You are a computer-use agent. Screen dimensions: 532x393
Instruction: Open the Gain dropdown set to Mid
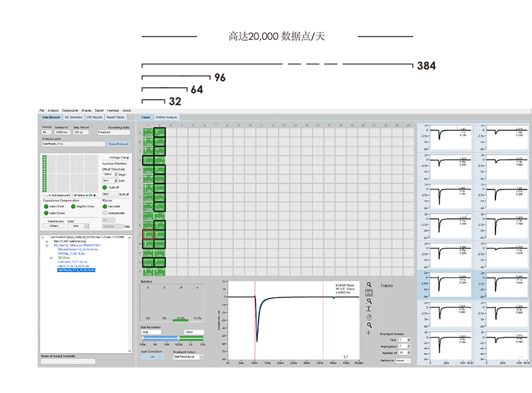tap(80, 226)
